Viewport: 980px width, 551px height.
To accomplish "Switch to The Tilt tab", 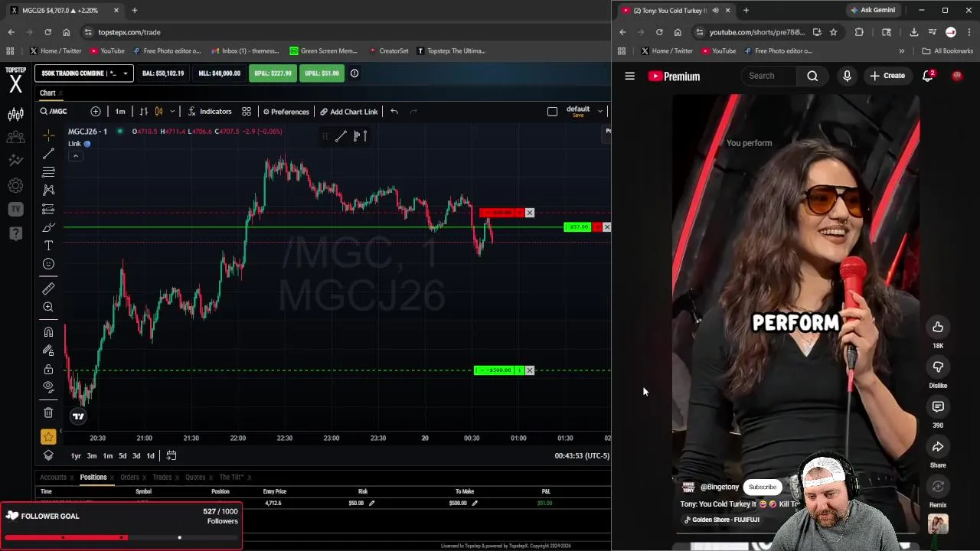I will pos(231,478).
